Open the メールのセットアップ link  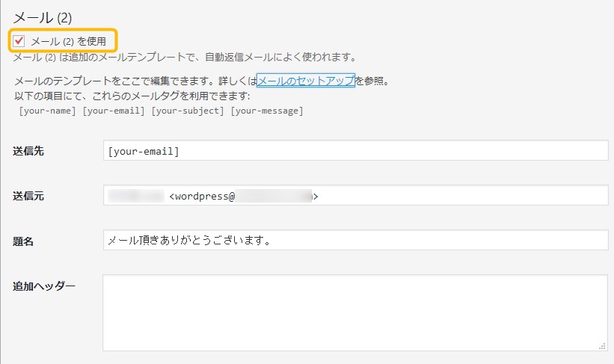[305, 81]
